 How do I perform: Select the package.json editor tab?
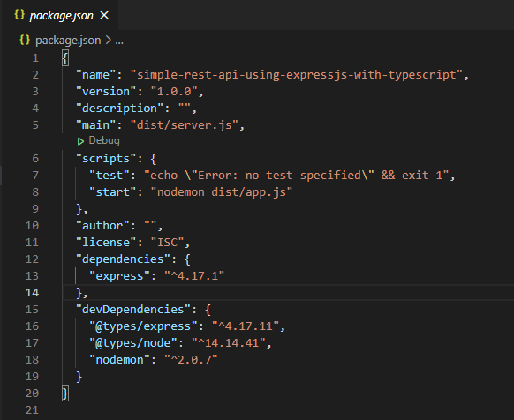tap(61, 15)
